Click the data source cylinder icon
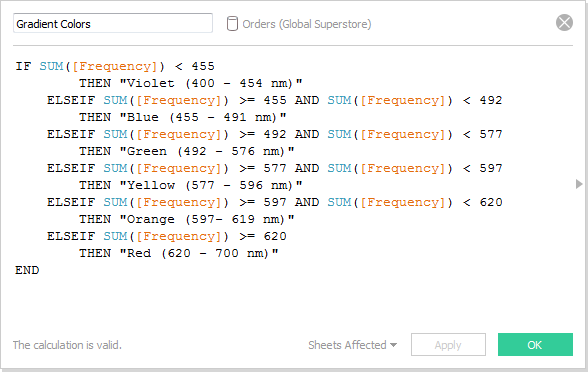The image size is (588, 372). click(232, 24)
